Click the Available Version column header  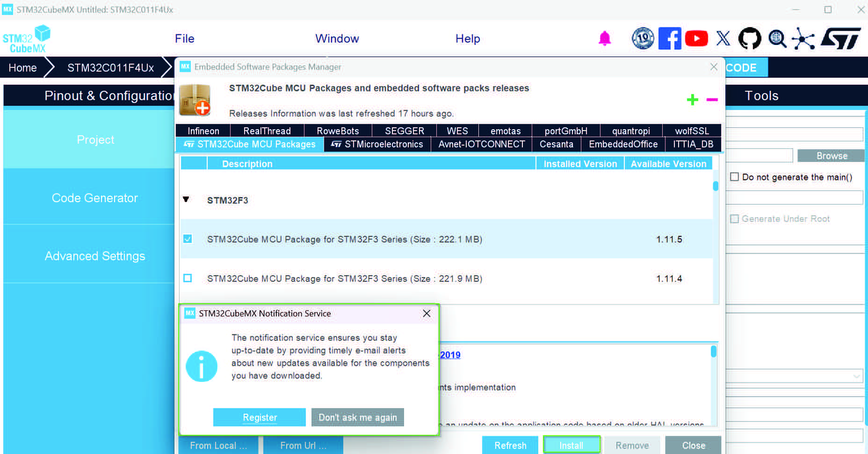[x=668, y=164]
